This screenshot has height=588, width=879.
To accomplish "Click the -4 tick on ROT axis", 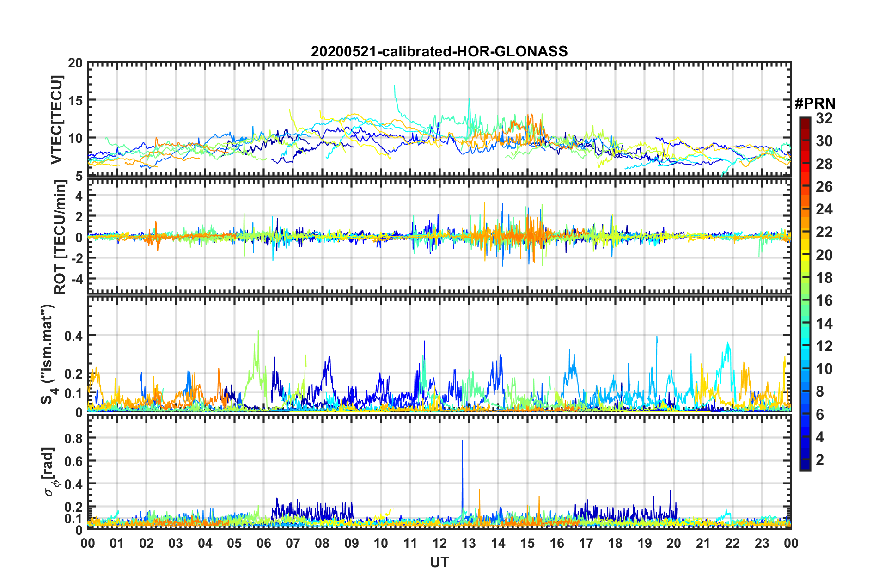I will (x=77, y=279).
